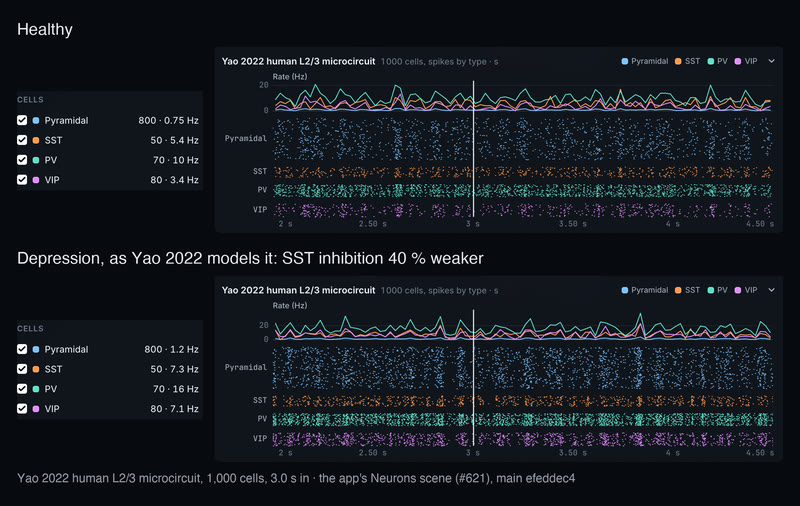Click the '1000 cells, spikes by type · s' subtitle in Healthy chart
Image resolution: width=800 pixels, height=506 pixels.
point(439,62)
